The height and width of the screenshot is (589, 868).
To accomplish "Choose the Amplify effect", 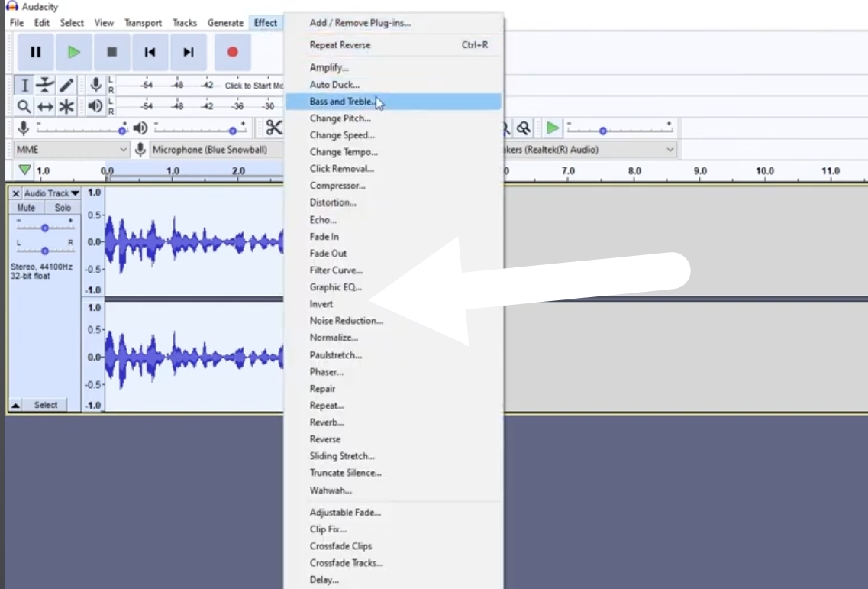I will pyautogui.click(x=394, y=67).
